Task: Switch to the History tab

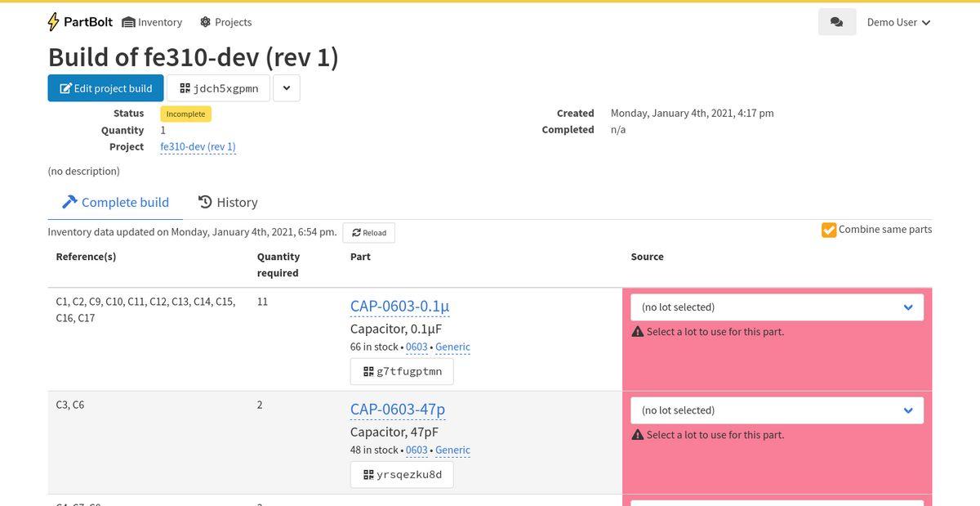Action: pyautogui.click(x=228, y=203)
